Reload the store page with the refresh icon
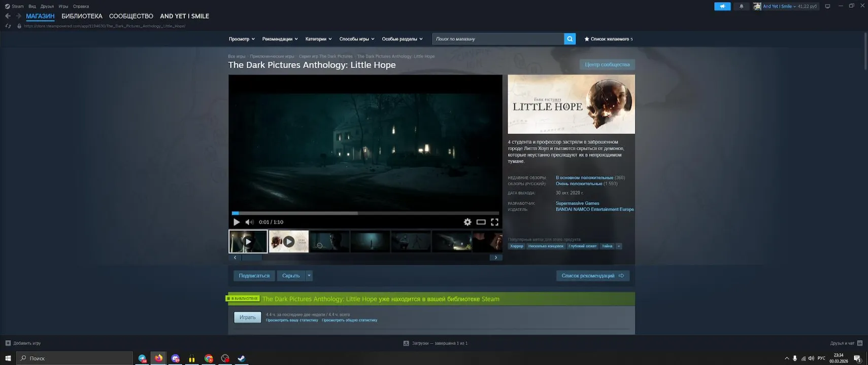 coord(8,26)
